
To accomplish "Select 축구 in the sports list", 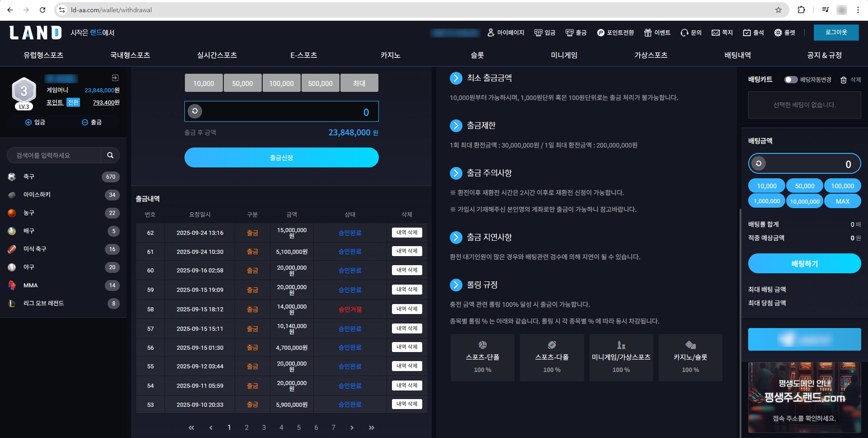I will [x=63, y=176].
